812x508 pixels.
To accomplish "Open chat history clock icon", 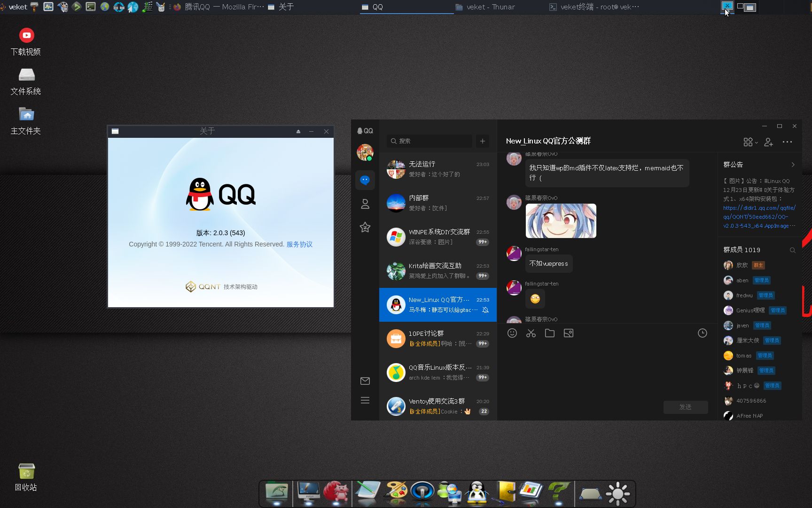I will [702, 333].
